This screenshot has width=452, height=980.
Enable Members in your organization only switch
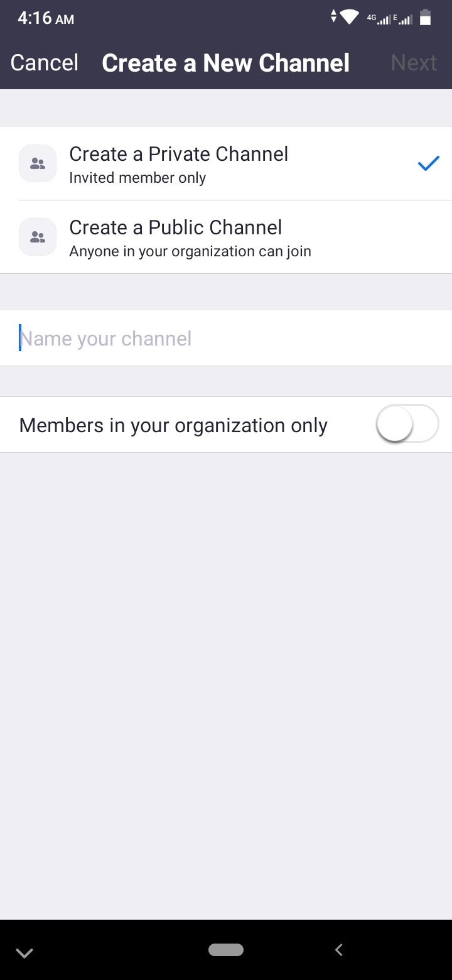407,425
